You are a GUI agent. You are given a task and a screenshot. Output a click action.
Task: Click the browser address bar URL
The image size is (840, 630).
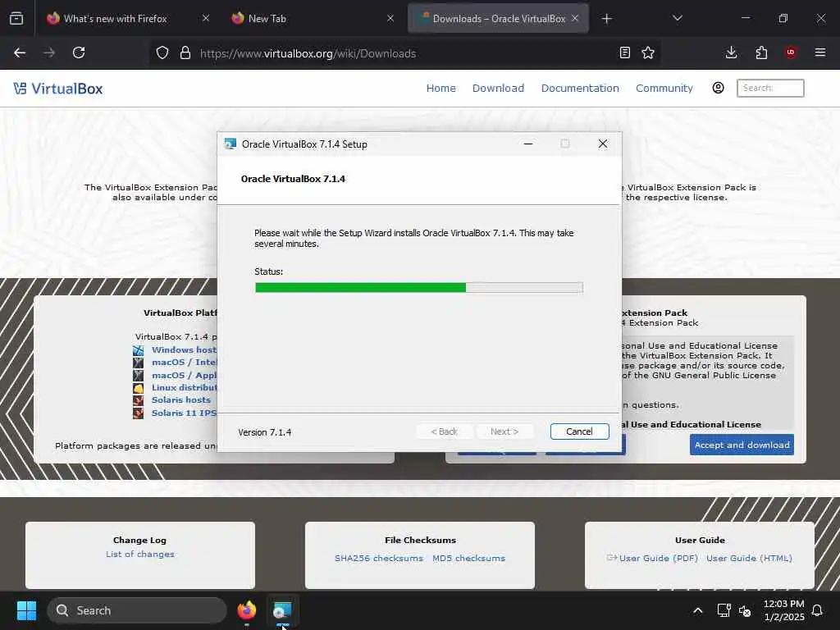tap(308, 53)
